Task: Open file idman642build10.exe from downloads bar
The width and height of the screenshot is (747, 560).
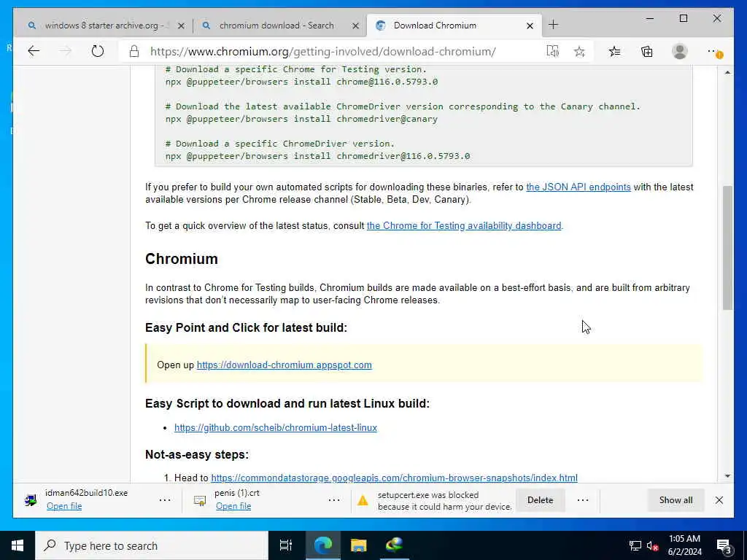Action: 64,506
